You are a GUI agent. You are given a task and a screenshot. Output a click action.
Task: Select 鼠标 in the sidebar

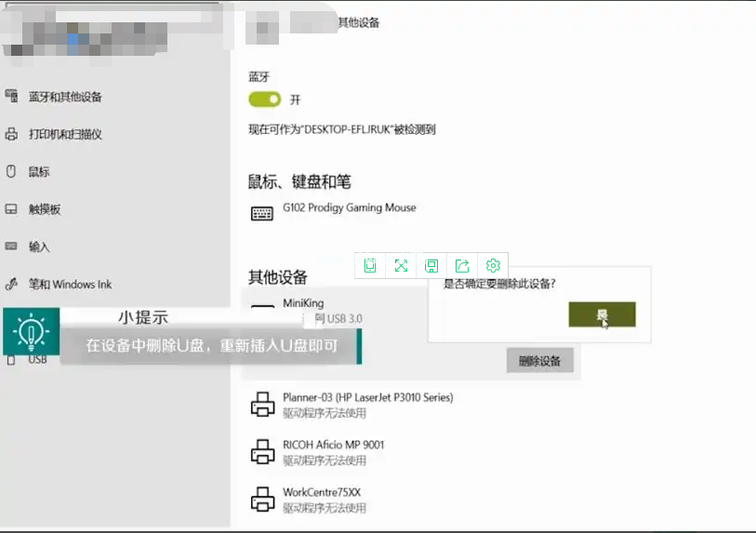coord(39,172)
